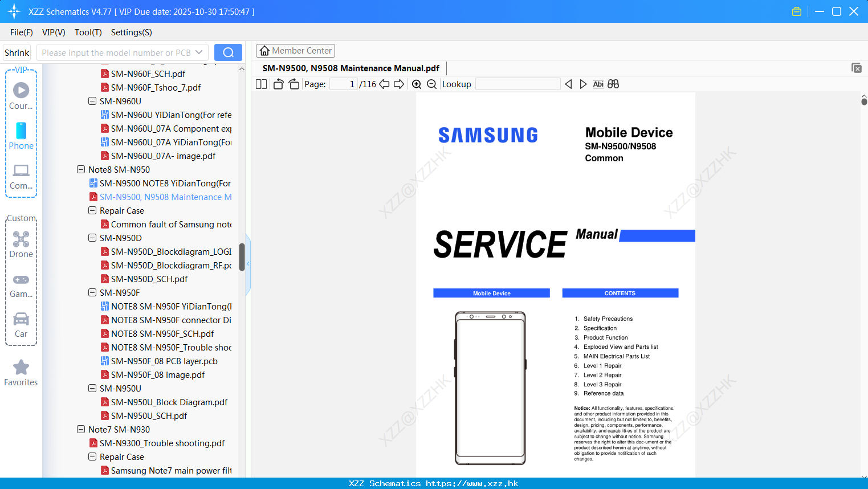Rotate page counterclockwise
Screen dimensions: 868x489
click(x=278, y=84)
